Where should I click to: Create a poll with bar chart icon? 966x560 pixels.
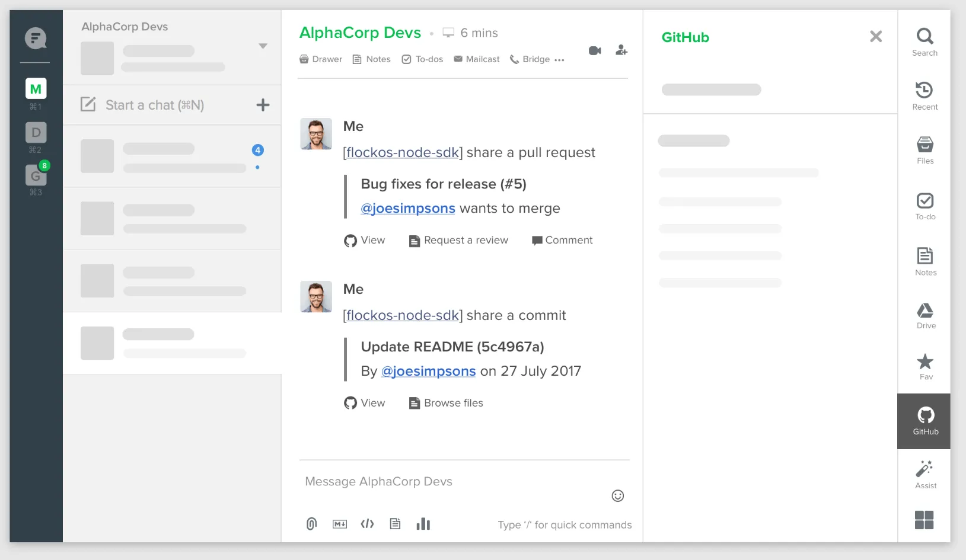coord(423,524)
